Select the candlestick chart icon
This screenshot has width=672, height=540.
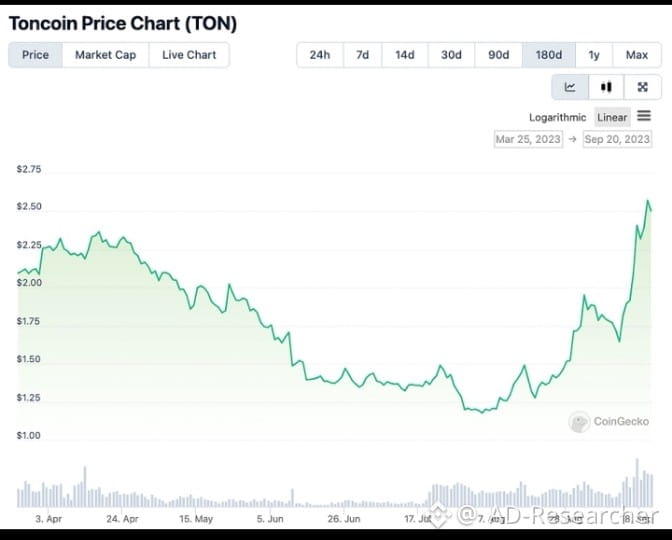[x=606, y=87]
